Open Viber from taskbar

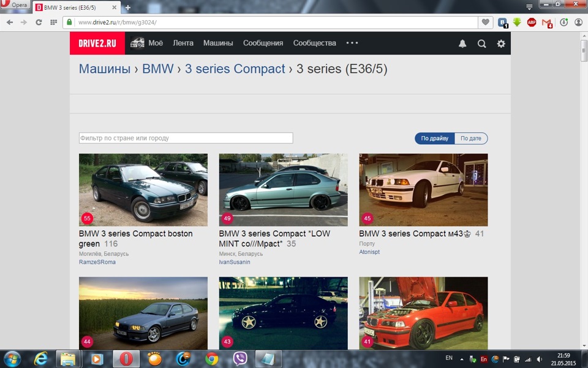pos(239,359)
